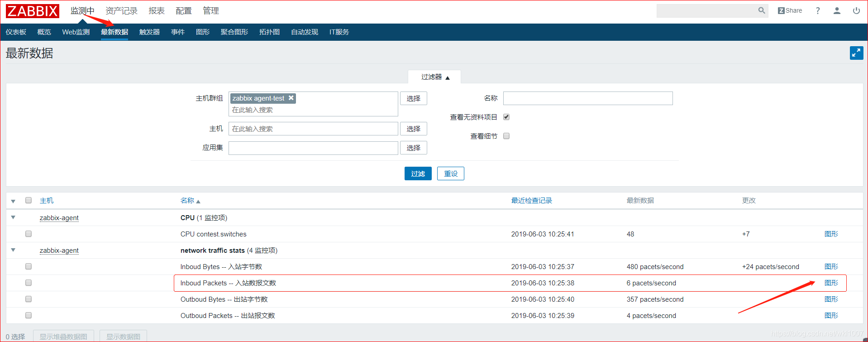
Task: Click the logout power icon
Action: tap(856, 10)
